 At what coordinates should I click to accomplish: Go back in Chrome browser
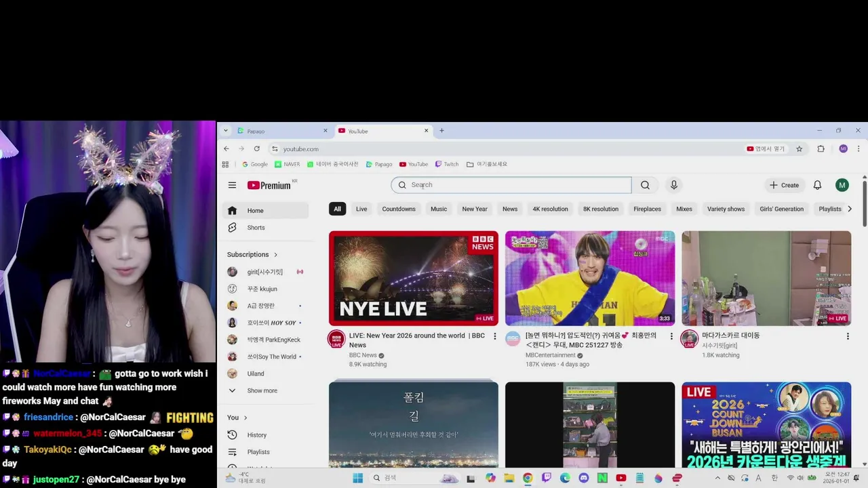coord(226,149)
